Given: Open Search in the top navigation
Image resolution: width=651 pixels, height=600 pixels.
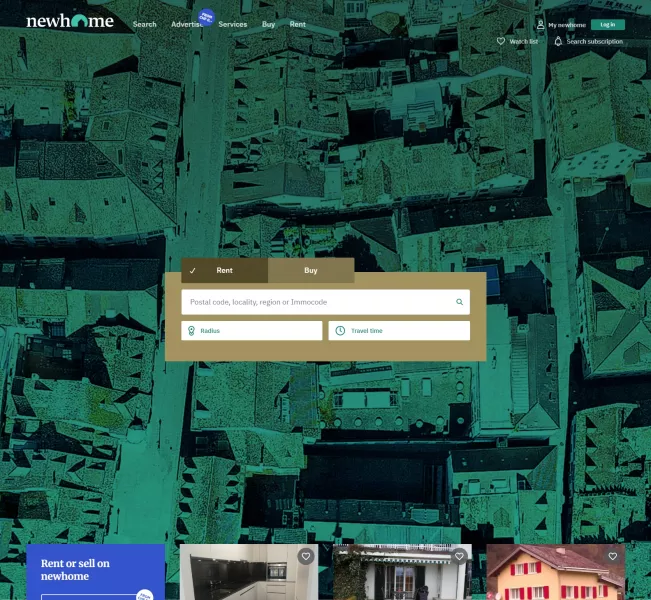Looking at the screenshot, I should [x=145, y=24].
